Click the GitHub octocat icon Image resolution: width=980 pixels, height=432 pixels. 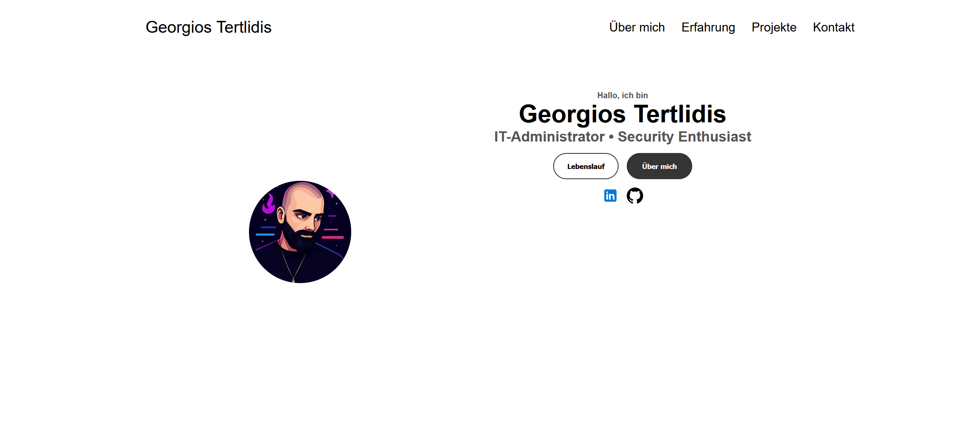[x=635, y=196]
